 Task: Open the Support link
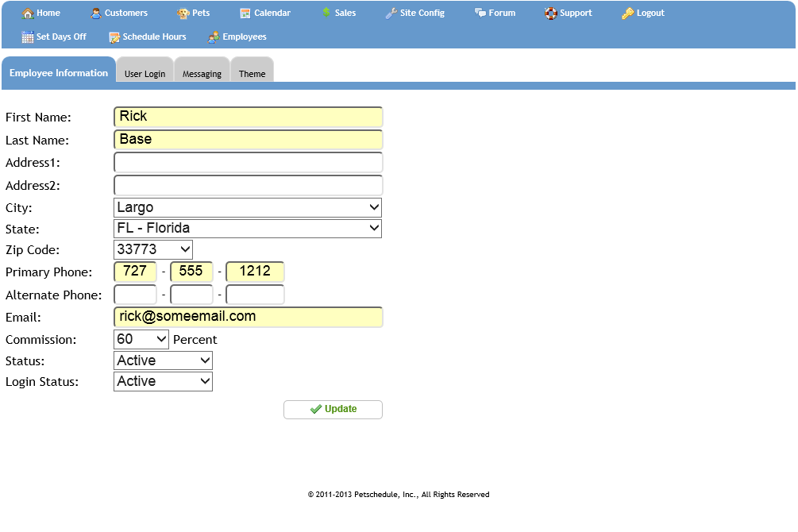576,13
